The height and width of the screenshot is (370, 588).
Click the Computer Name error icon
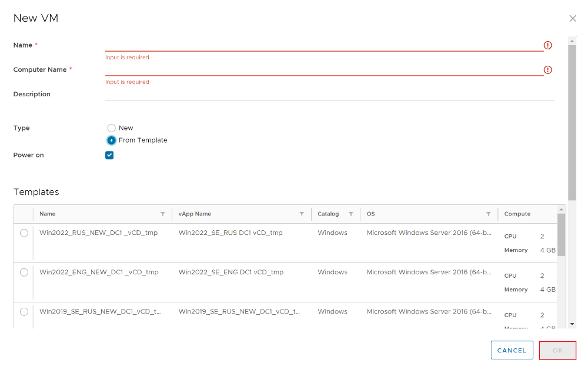pos(547,70)
